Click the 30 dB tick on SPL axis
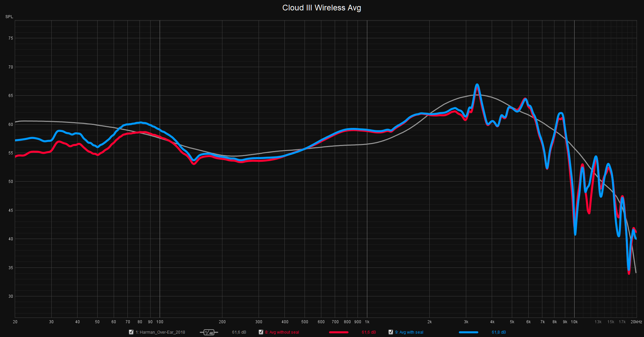644x337 pixels. (x=11, y=296)
